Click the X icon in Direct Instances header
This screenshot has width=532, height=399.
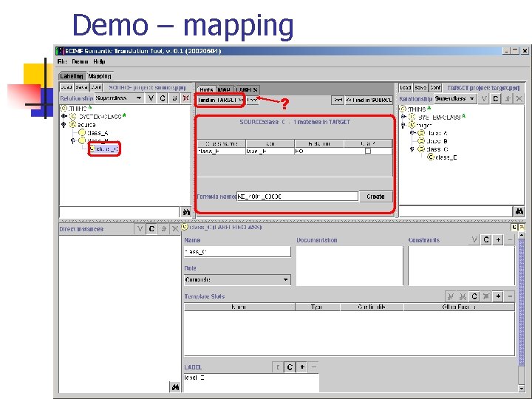[175, 229]
